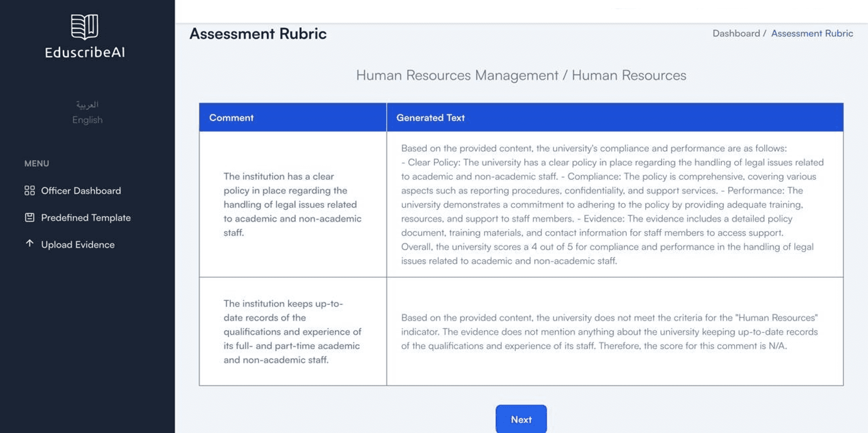The image size is (868, 433).
Task: Switch language to English
Action: 87,120
